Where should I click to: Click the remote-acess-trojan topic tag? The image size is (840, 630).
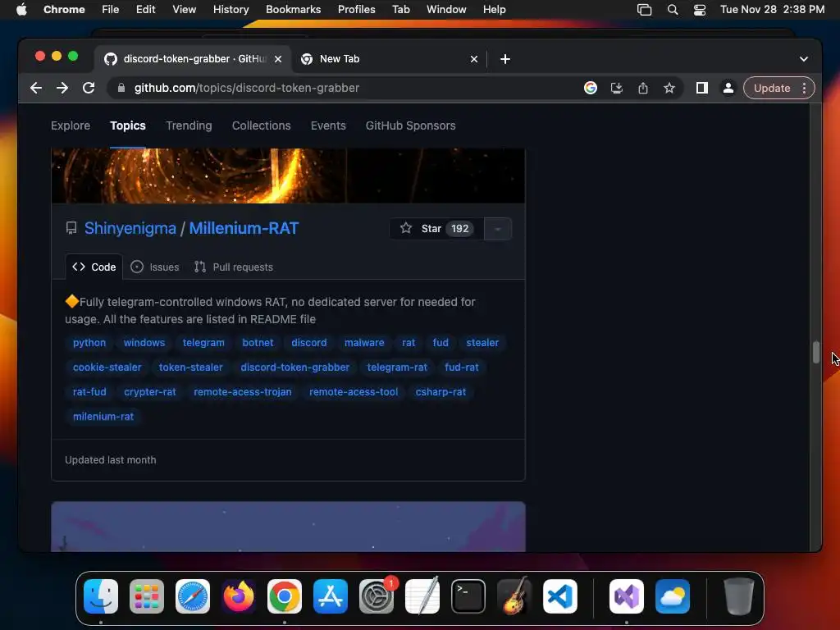pyautogui.click(x=243, y=392)
